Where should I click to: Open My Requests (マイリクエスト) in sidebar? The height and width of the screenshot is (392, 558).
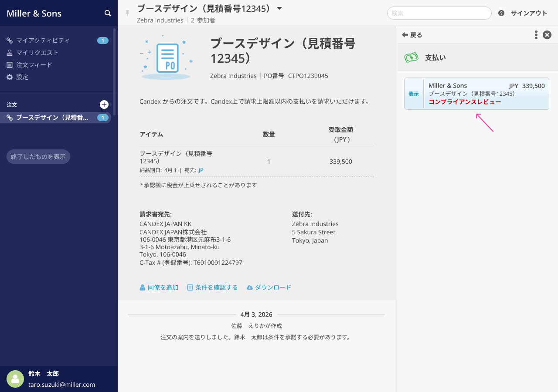[x=37, y=53]
